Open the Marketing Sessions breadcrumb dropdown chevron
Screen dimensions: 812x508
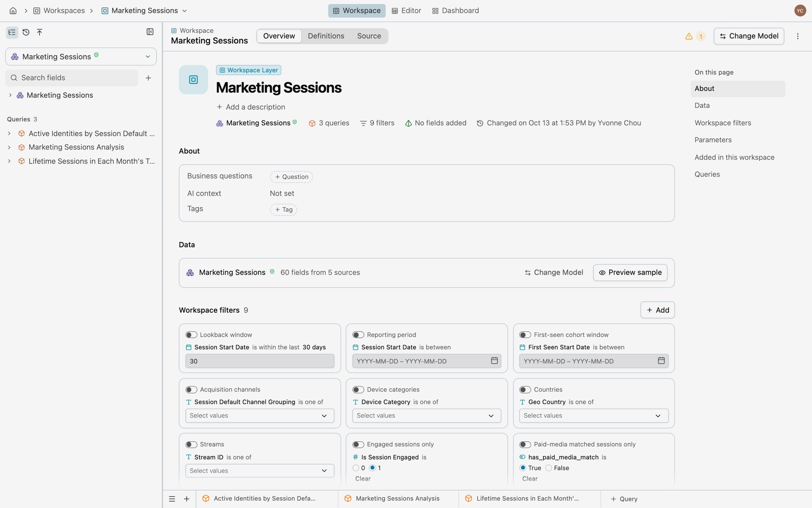185,10
